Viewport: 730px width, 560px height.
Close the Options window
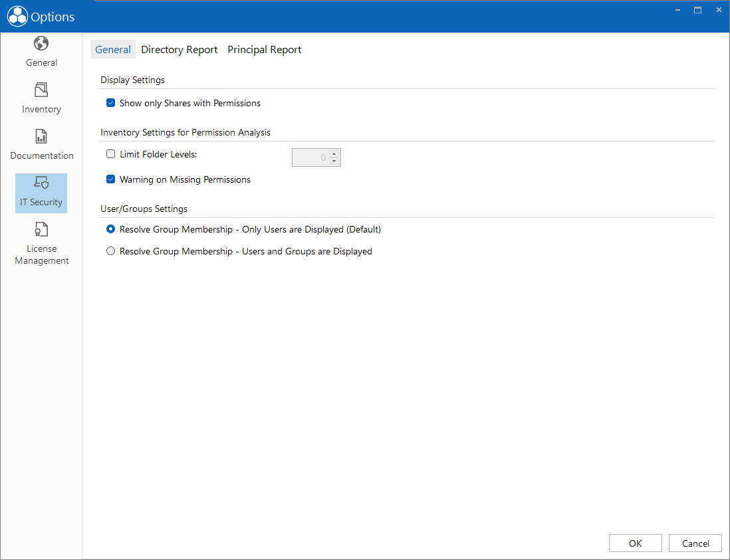pyautogui.click(x=719, y=10)
